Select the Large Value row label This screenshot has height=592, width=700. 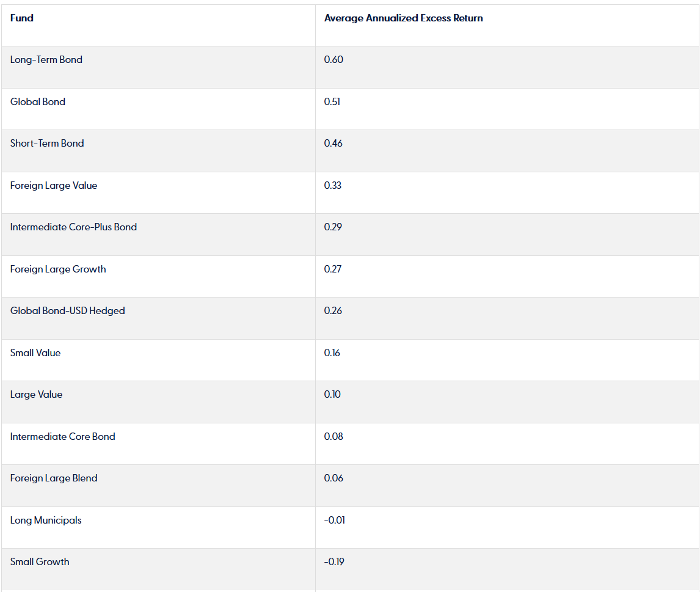point(36,395)
